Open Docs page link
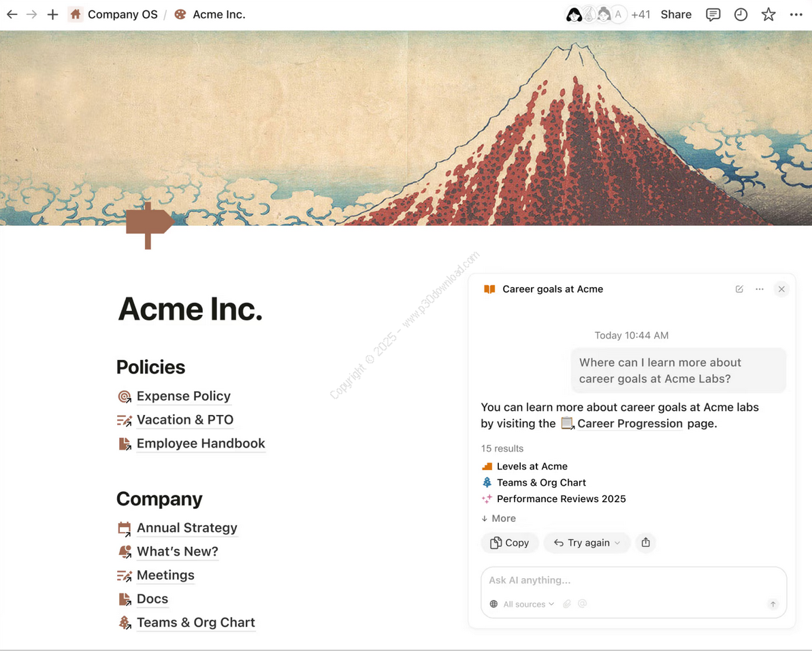The height and width of the screenshot is (651, 812). pos(152,599)
